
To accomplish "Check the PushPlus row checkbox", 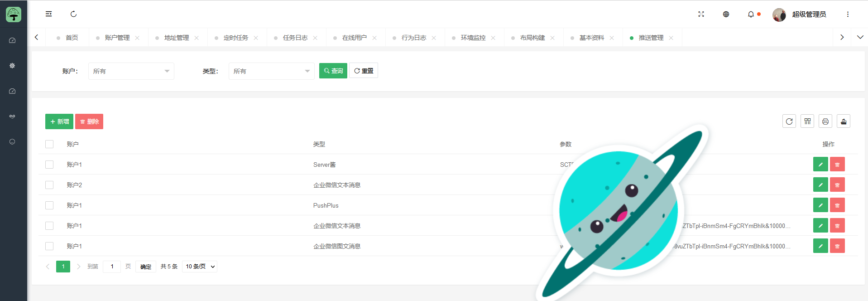I will click(49, 205).
